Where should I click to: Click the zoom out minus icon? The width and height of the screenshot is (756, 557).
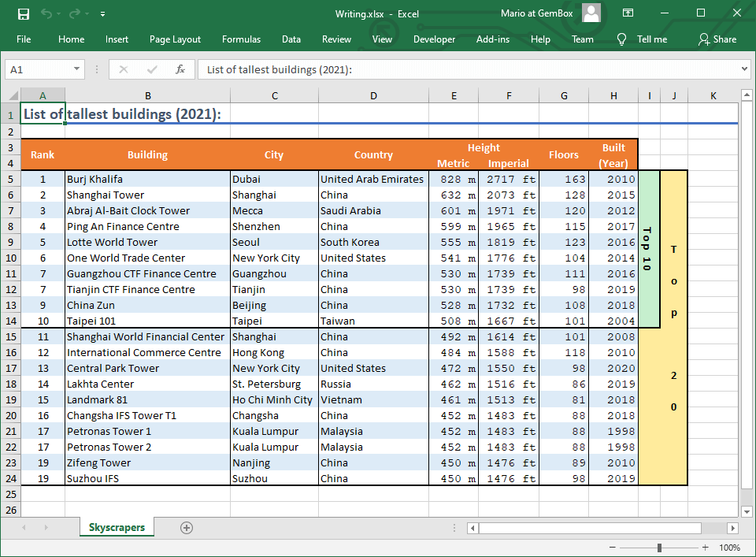(x=613, y=548)
